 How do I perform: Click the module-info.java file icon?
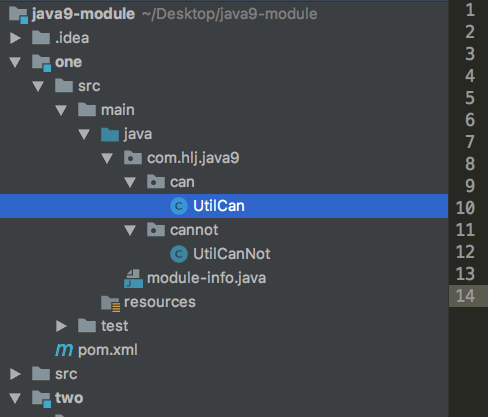coord(133,279)
